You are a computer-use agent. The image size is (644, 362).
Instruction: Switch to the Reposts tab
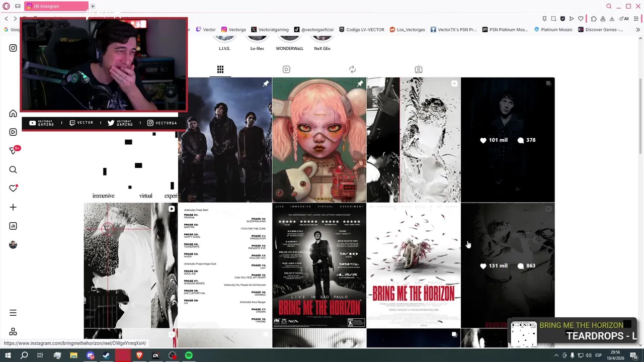point(352,69)
